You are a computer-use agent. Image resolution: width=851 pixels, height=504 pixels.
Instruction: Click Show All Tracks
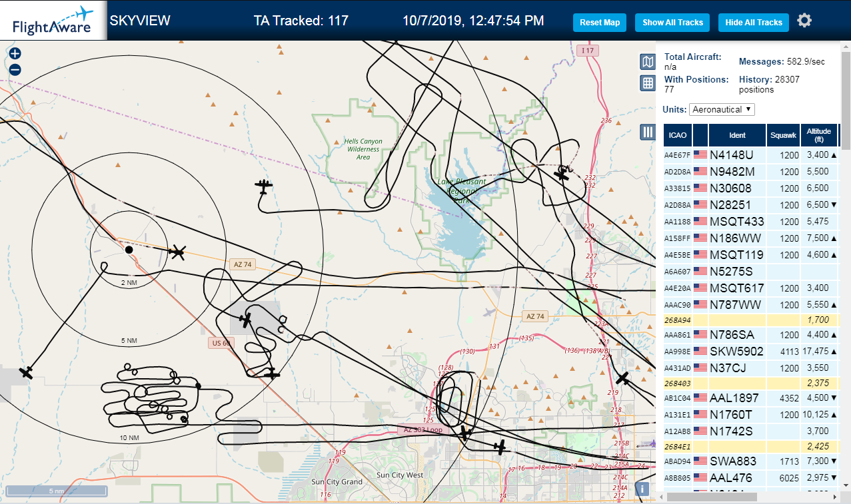point(672,22)
